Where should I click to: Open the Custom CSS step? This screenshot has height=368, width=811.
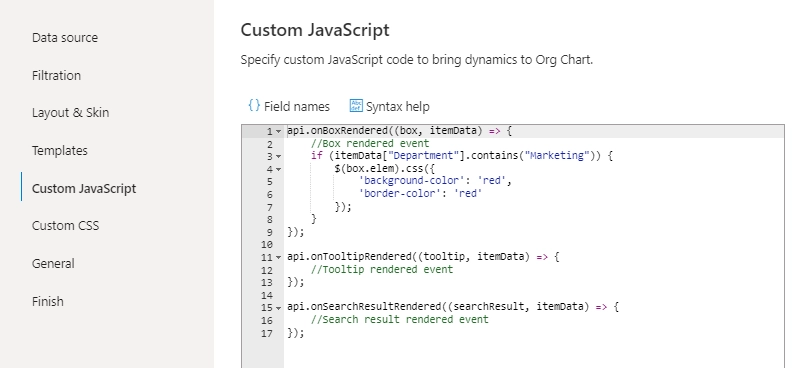(65, 226)
